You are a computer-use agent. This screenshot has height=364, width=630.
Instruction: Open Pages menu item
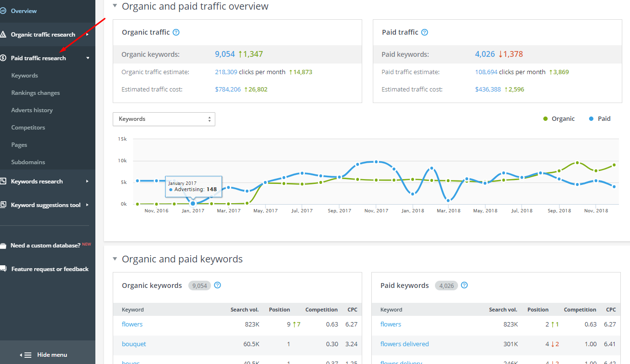click(x=19, y=145)
